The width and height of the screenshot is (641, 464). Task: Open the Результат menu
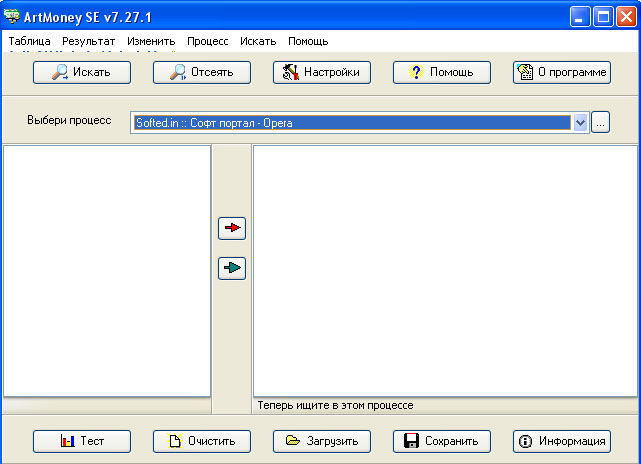(89, 41)
